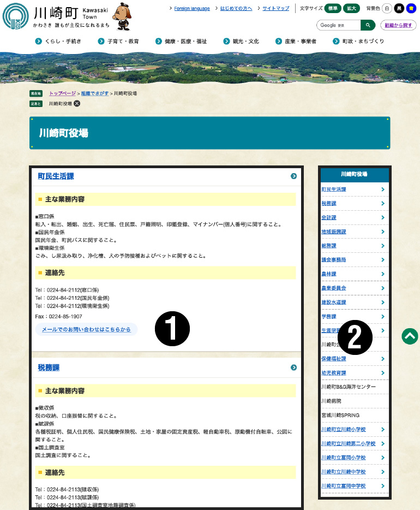Click 主な業務内容 heading under 税務課
Screen dimensions: 420x510
165,390
